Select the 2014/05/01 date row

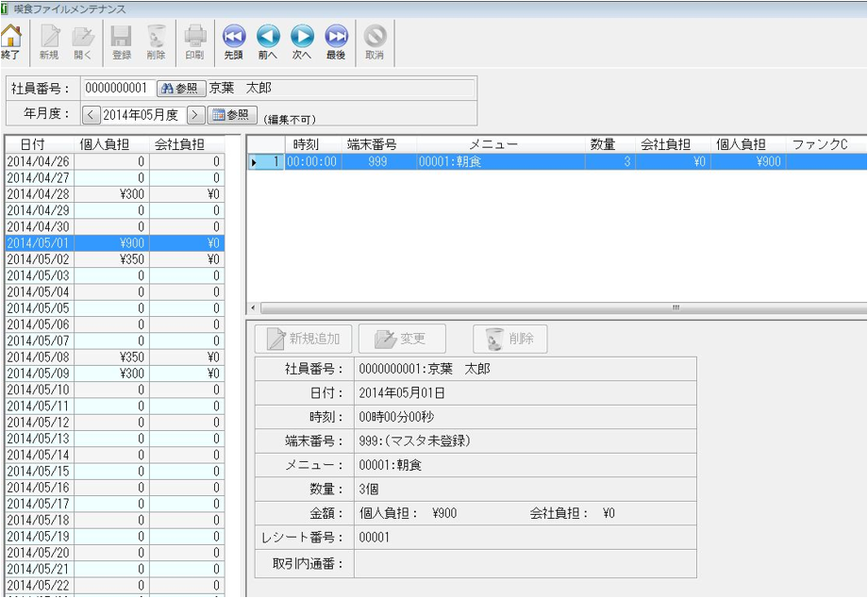click(x=114, y=242)
